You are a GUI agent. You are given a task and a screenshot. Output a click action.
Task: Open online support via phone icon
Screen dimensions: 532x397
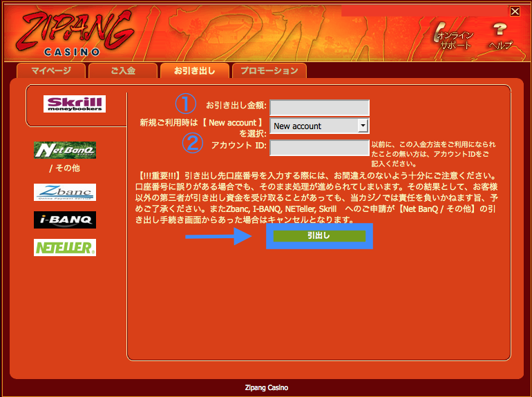455,37
